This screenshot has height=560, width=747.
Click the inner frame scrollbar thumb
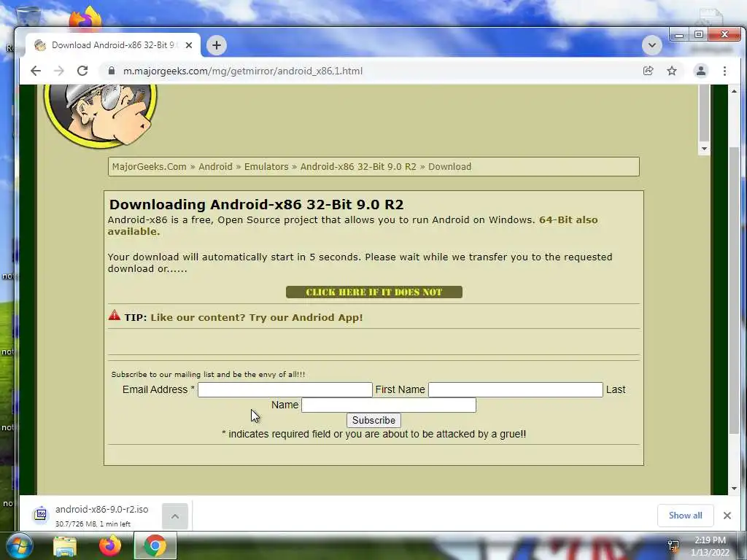[x=704, y=113]
